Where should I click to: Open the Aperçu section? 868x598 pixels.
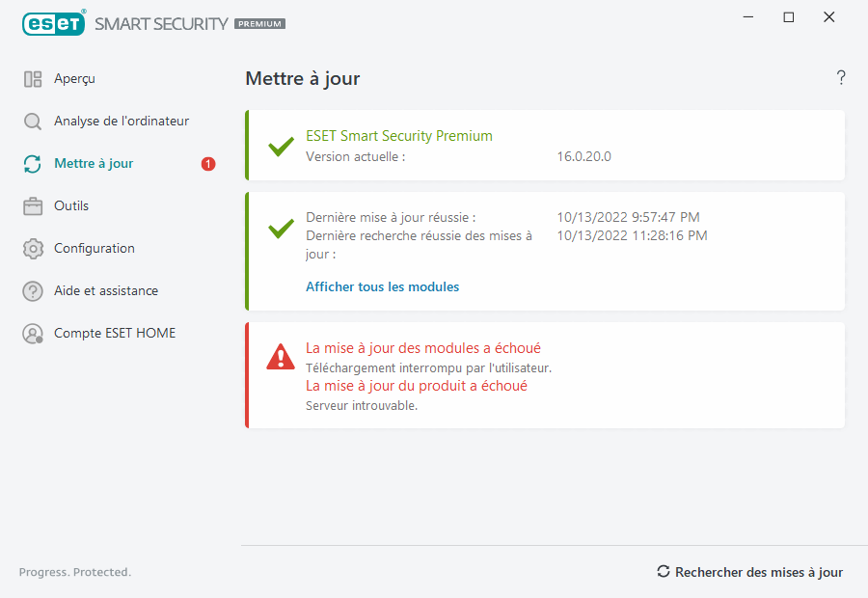[x=74, y=79]
